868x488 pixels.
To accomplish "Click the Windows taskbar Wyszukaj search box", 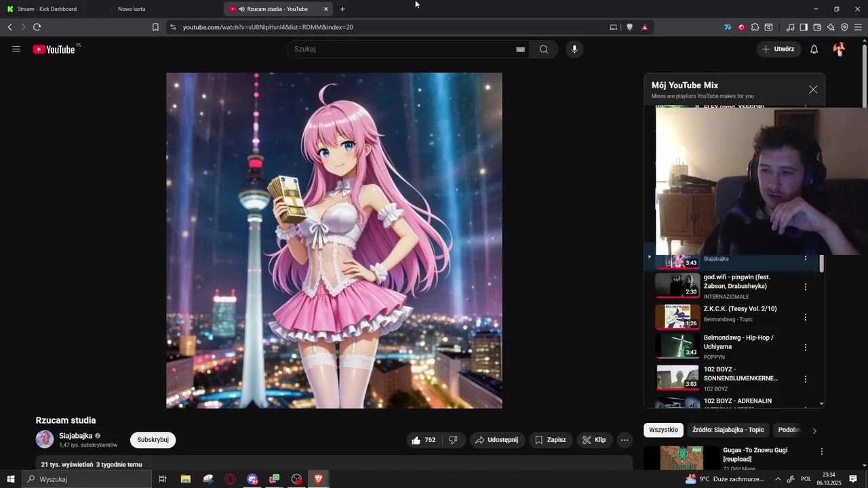I will tap(87, 479).
